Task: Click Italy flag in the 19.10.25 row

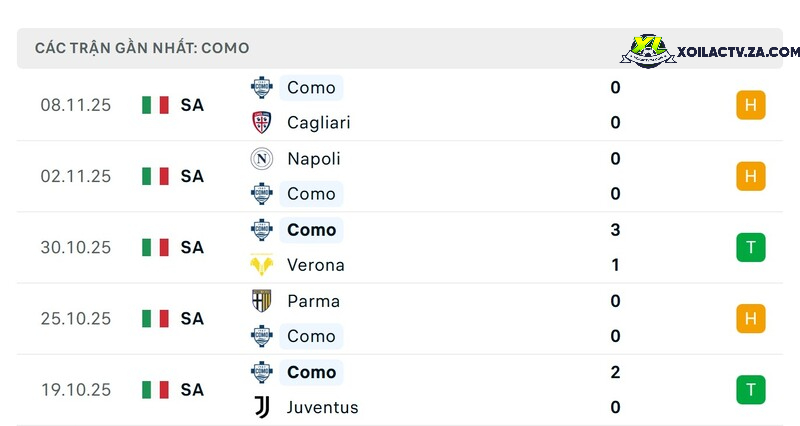Action: click(155, 390)
